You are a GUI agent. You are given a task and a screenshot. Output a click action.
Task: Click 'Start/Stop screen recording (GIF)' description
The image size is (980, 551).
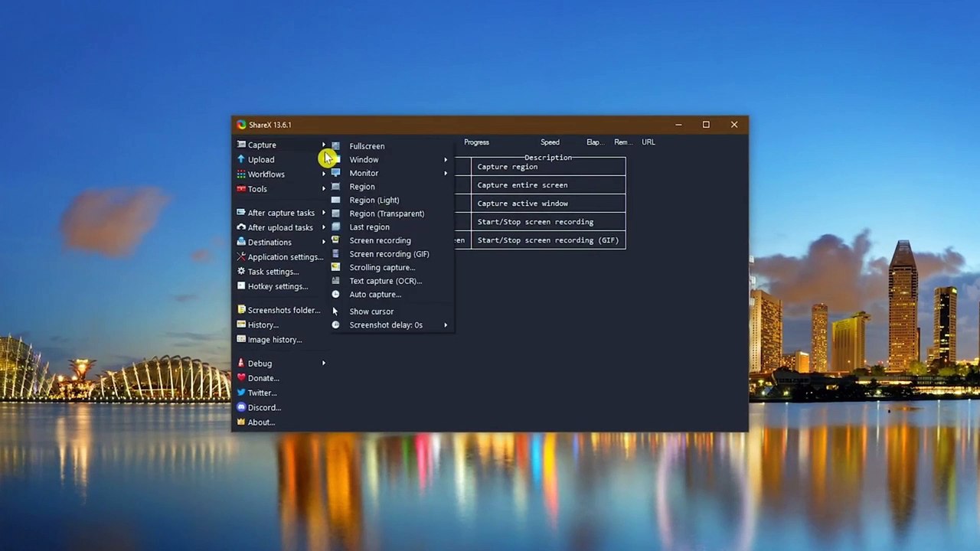pyautogui.click(x=548, y=240)
